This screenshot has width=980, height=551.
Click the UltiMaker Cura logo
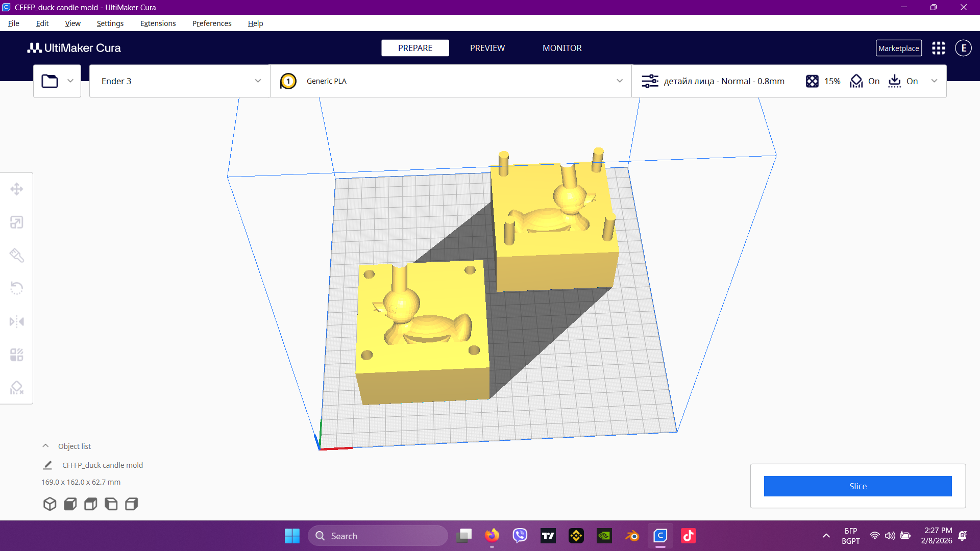coord(74,48)
